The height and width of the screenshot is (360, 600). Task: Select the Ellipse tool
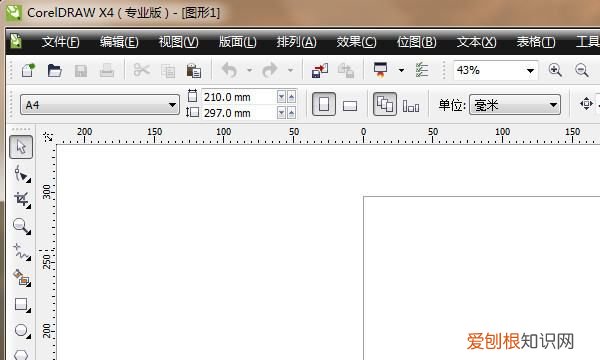click(x=22, y=331)
